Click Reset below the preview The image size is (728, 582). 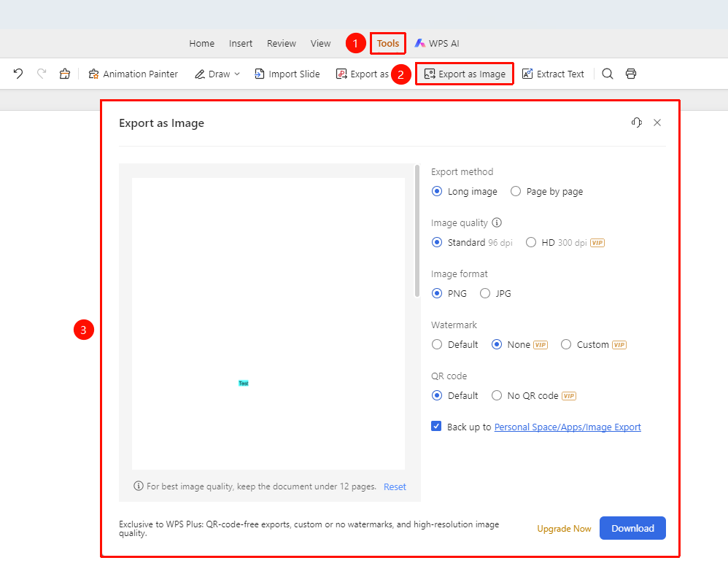[395, 486]
